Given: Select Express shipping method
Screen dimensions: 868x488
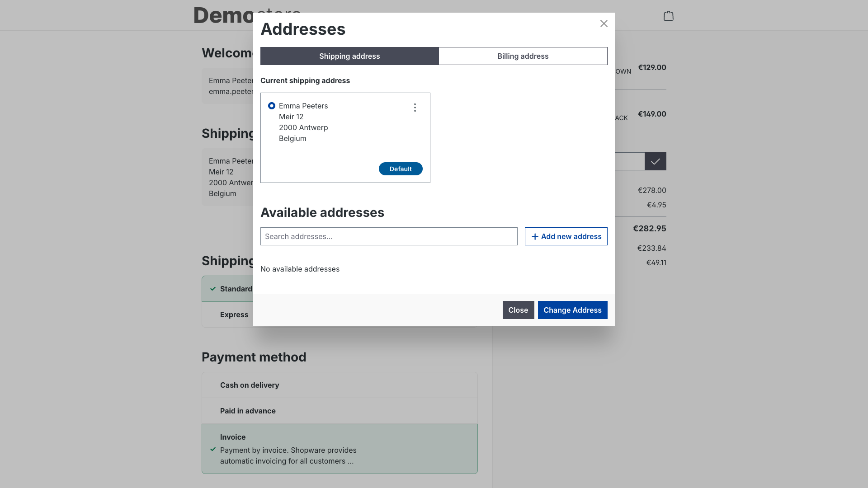Looking at the screenshot, I should coord(234,314).
